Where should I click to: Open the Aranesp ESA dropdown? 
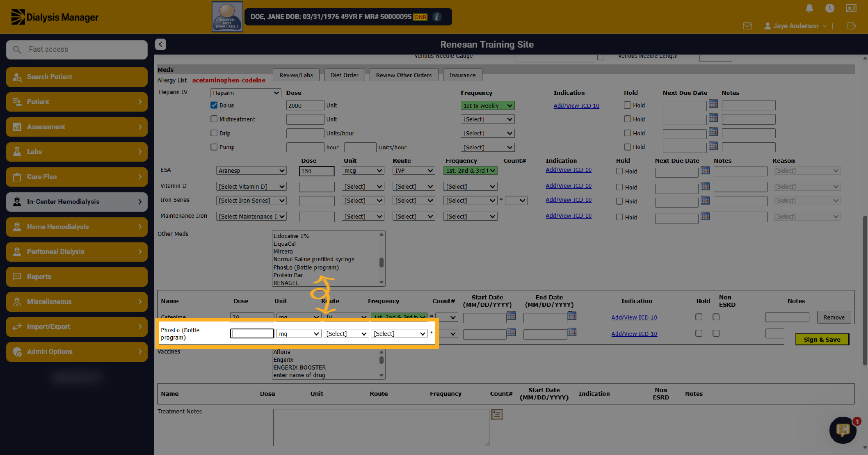[251, 170]
